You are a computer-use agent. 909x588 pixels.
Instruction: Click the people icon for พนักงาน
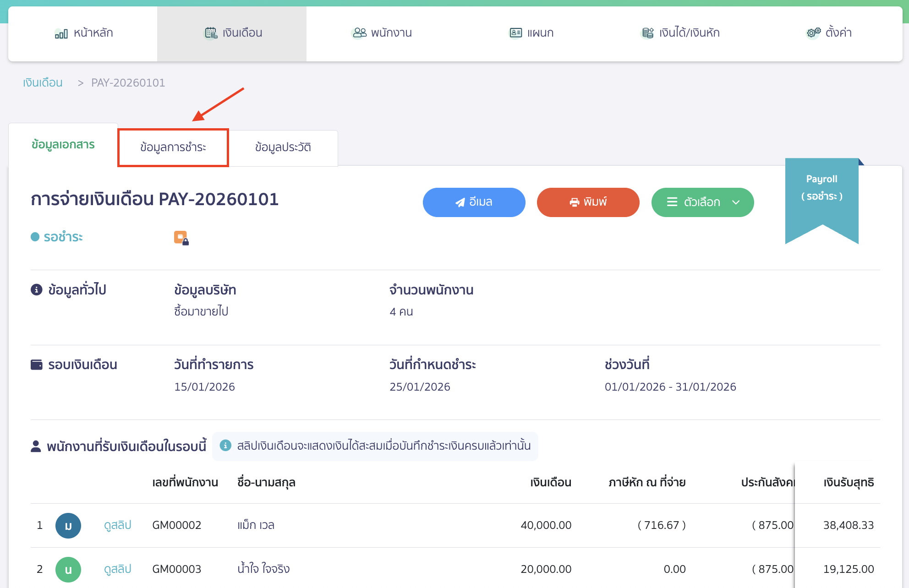tap(358, 33)
